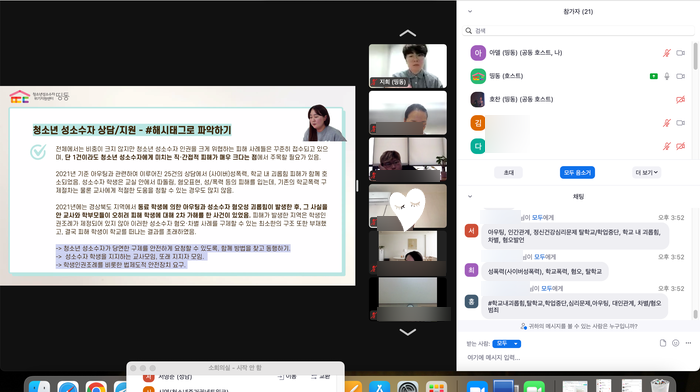Open Google Chrome from the Dock
This screenshot has width=700, height=392.
(96, 387)
